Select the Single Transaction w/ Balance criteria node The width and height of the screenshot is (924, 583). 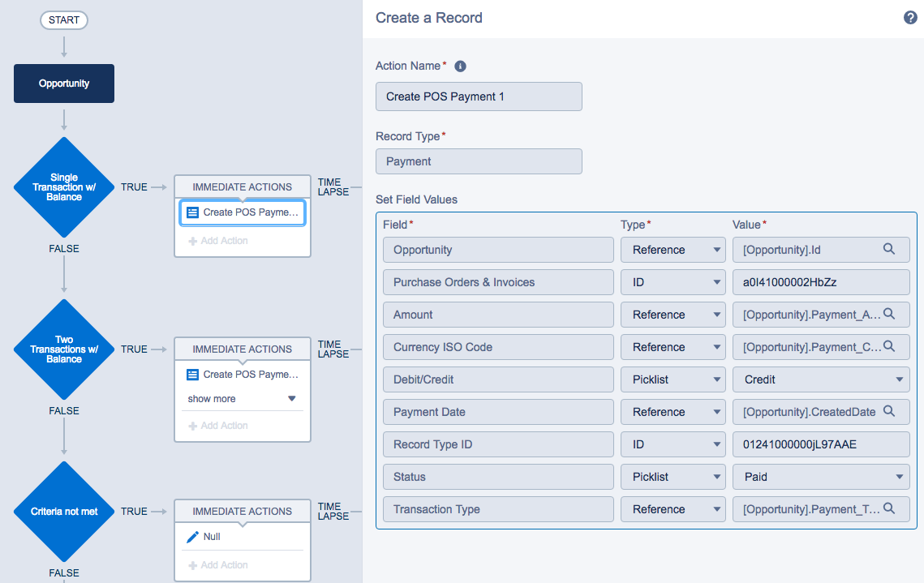pyautogui.click(x=64, y=187)
